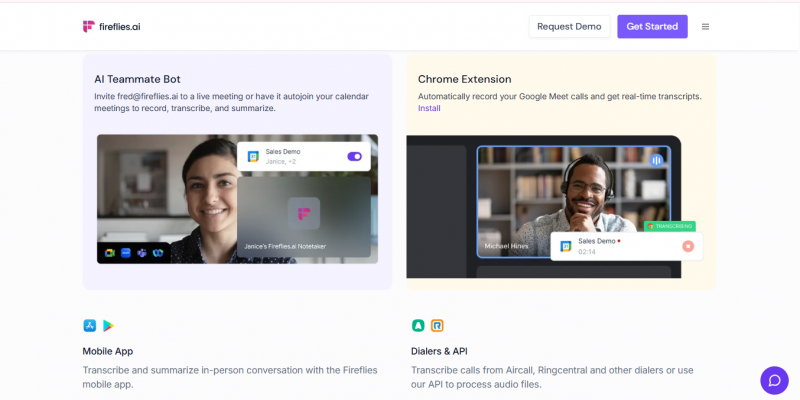Open the hamburger navigation menu
Image resolution: width=800 pixels, height=400 pixels.
tap(705, 27)
